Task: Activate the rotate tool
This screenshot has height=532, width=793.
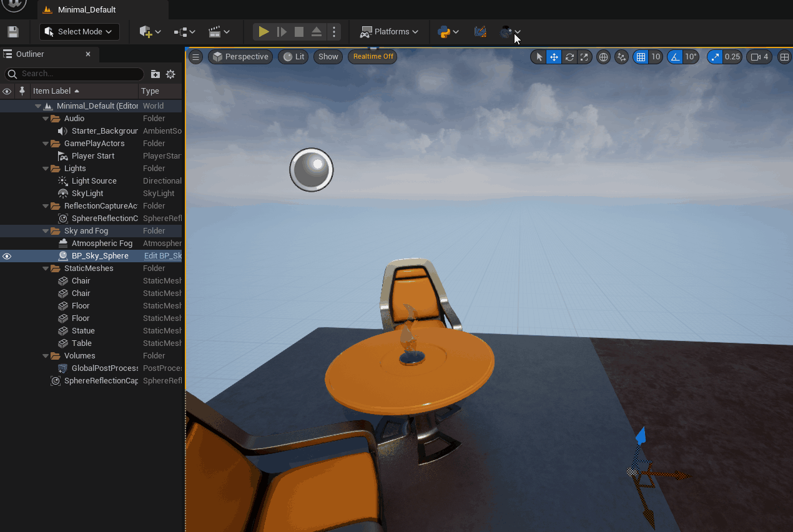Action: point(569,57)
